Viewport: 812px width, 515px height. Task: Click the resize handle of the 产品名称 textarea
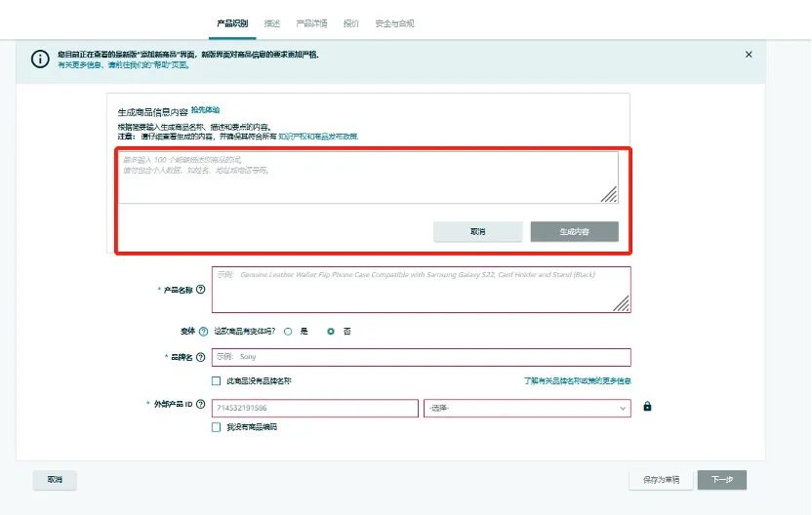pyautogui.click(x=621, y=304)
